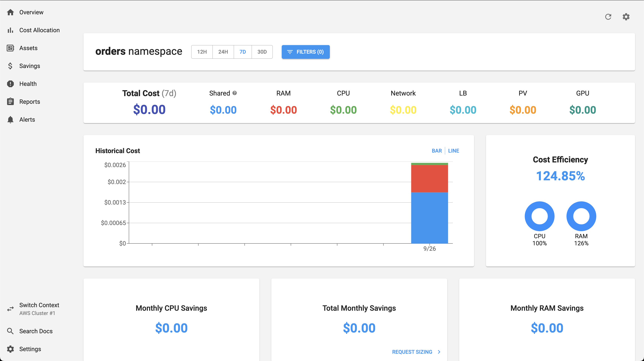Image resolution: width=644 pixels, height=361 pixels.
Task: Open Reports clipboard icon
Action: coord(10,102)
